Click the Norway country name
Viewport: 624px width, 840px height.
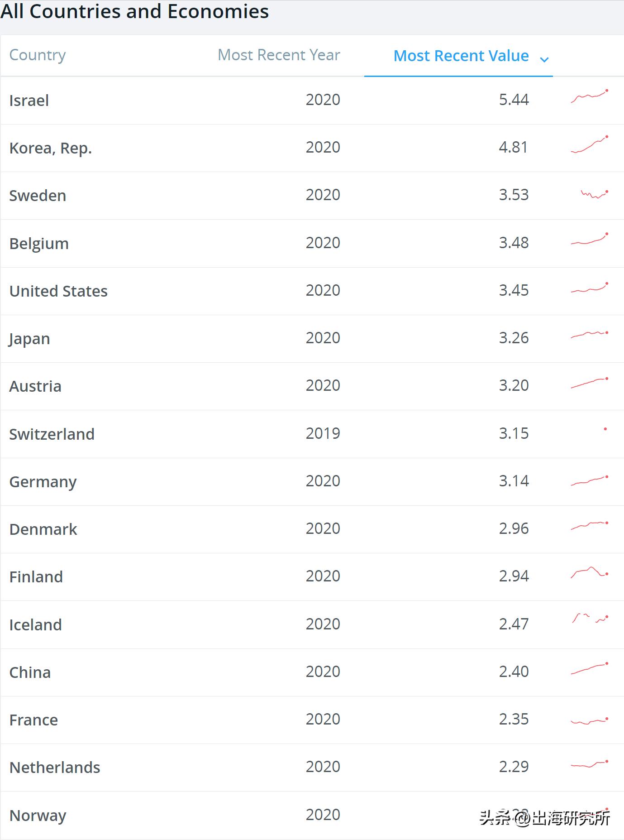38,816
